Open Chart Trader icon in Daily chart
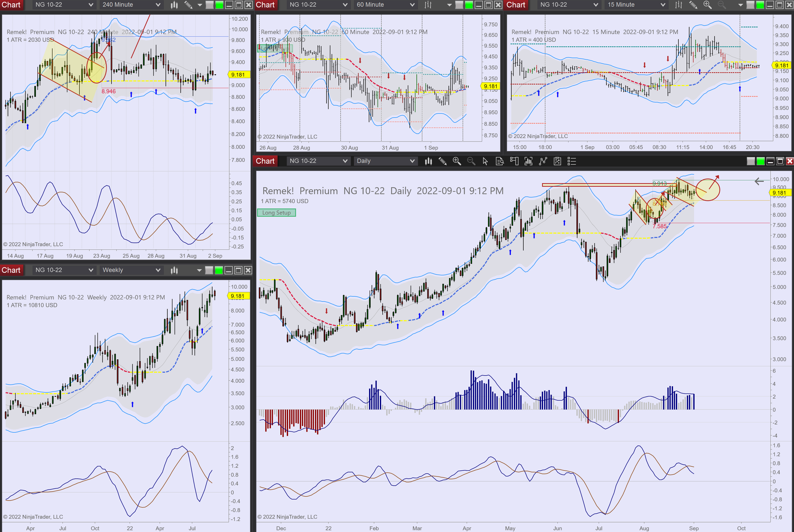 pyautogui.click(x=514, y=161)
